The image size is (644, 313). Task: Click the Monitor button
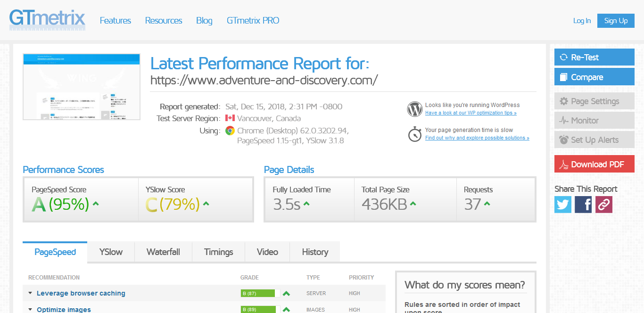(594, 121)
